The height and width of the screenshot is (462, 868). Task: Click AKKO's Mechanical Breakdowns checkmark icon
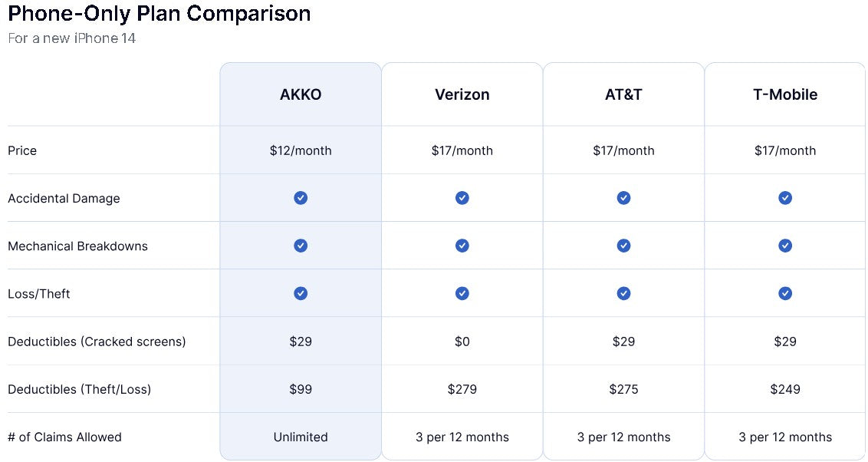click(301, 246)
